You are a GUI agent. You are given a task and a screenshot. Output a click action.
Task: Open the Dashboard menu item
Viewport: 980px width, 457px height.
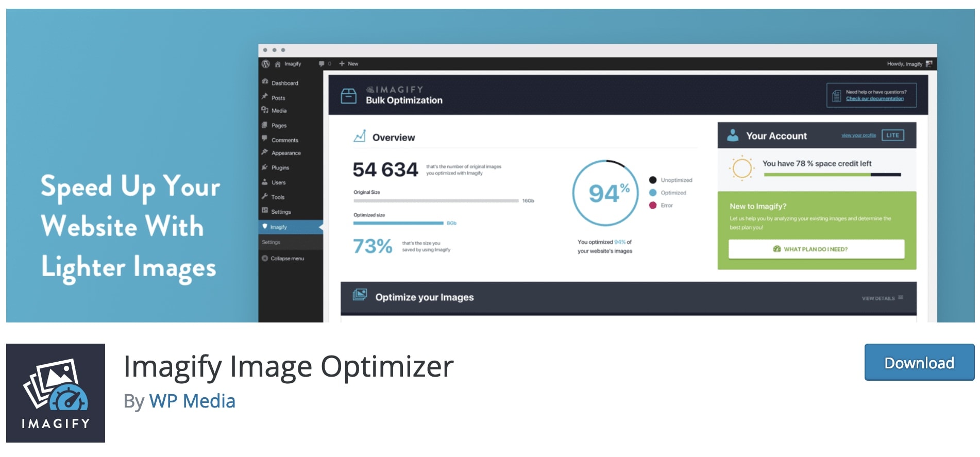pos(284,83)
